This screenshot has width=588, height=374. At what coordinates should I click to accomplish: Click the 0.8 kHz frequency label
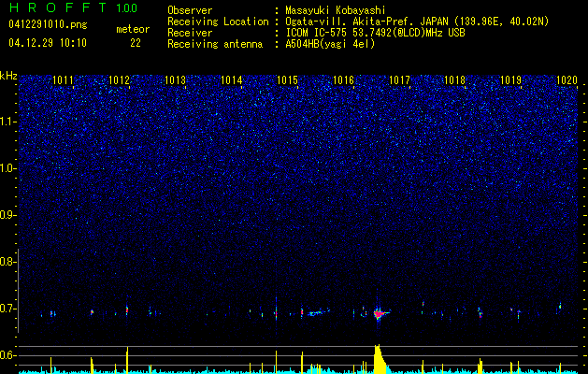pos(7,262)
